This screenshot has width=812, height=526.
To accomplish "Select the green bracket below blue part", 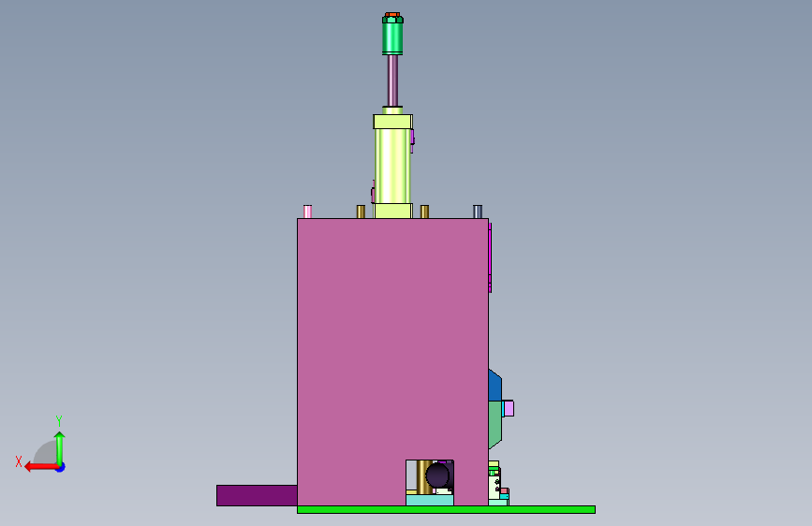I will tap(495, 425).
